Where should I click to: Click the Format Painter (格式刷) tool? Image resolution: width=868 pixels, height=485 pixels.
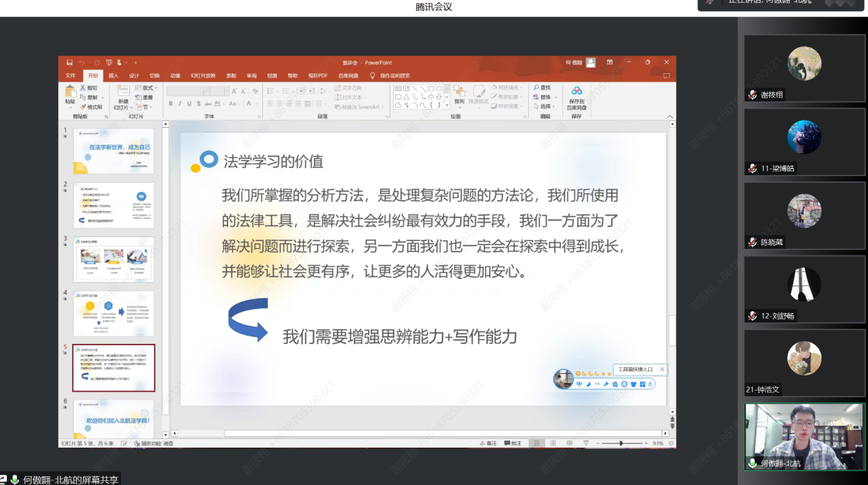[x=90, y=107]
